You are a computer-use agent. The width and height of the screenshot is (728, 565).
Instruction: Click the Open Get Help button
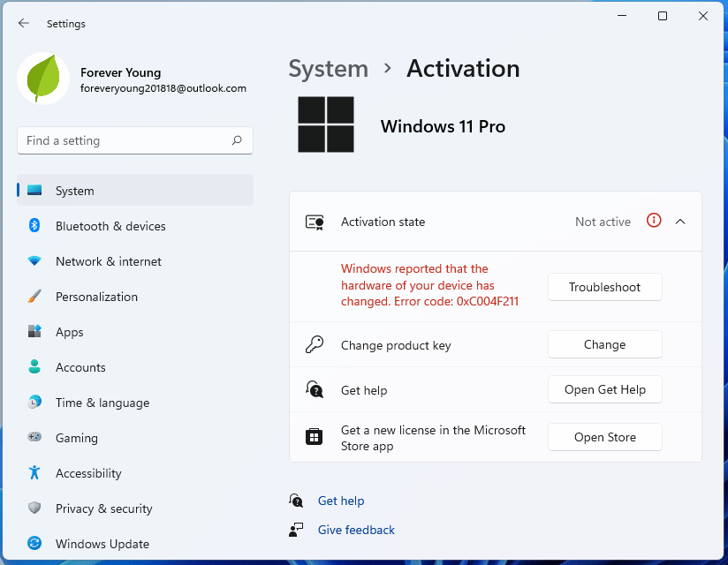(x=605, y=389)
